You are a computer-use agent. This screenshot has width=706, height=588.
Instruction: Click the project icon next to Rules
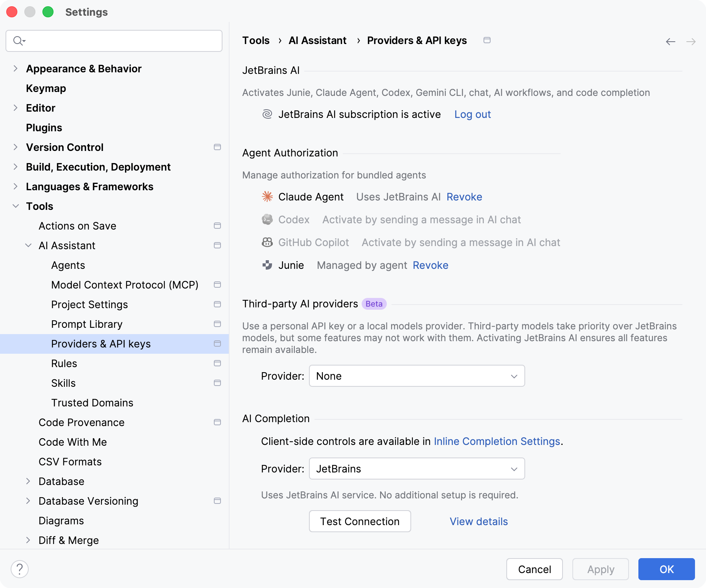point(217,363)
